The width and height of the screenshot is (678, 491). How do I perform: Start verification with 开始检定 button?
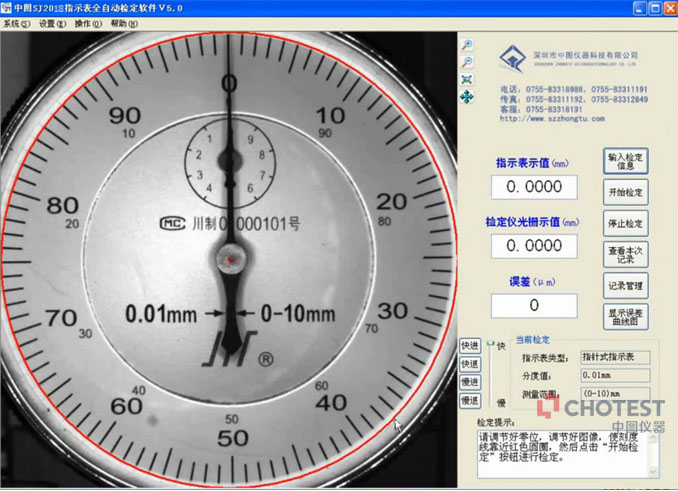pyautogui.click(x=626, y=192)
